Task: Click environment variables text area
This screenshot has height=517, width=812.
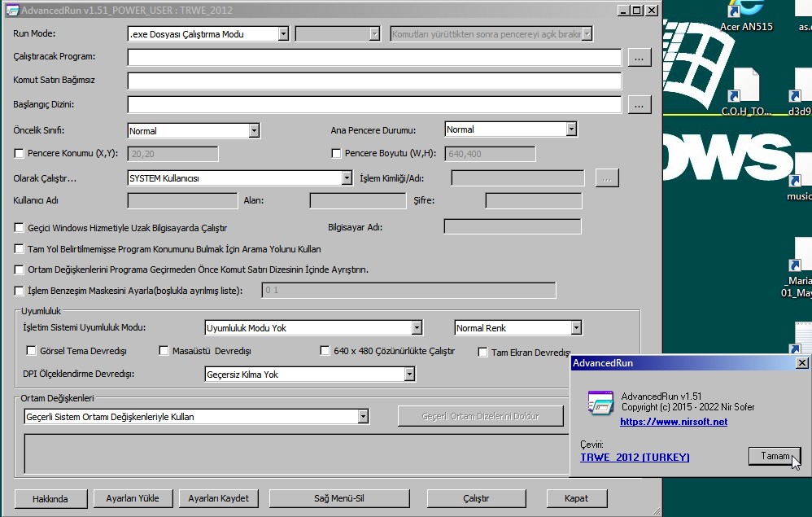Action: (x=297, y=454)
